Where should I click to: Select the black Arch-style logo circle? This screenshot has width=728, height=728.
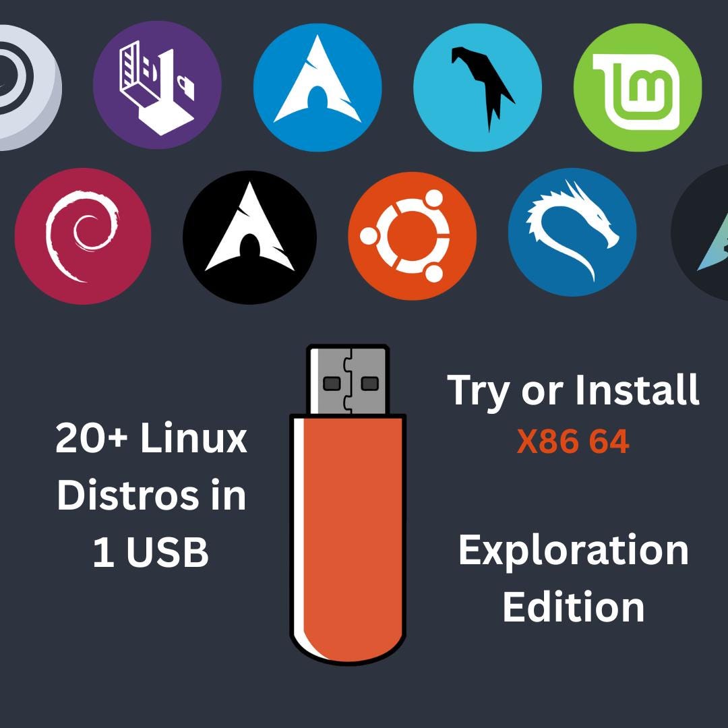coord(250,238)
